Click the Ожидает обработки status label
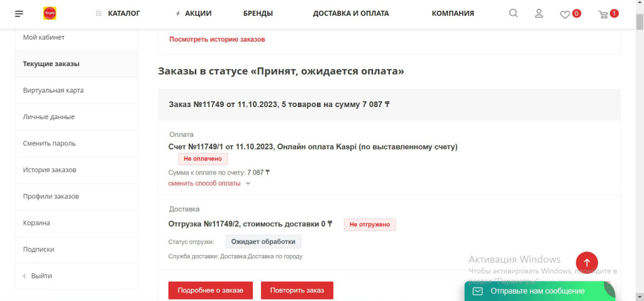This screenshot has height=301, width=644. 264,242
